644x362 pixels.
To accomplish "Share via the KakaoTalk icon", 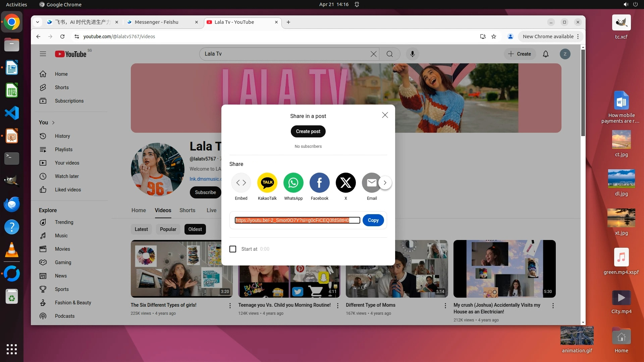I will point(267,183).
